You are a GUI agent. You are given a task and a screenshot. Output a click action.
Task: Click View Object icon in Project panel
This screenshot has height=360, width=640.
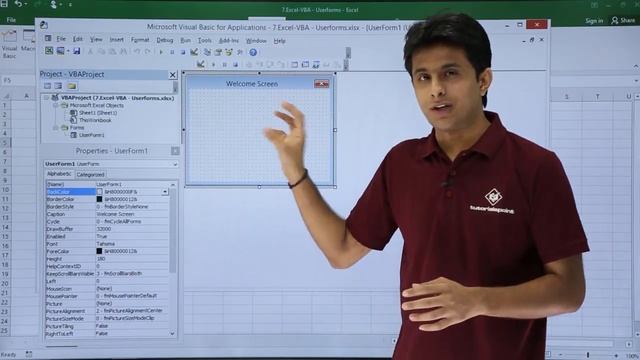tap(58, 86)
